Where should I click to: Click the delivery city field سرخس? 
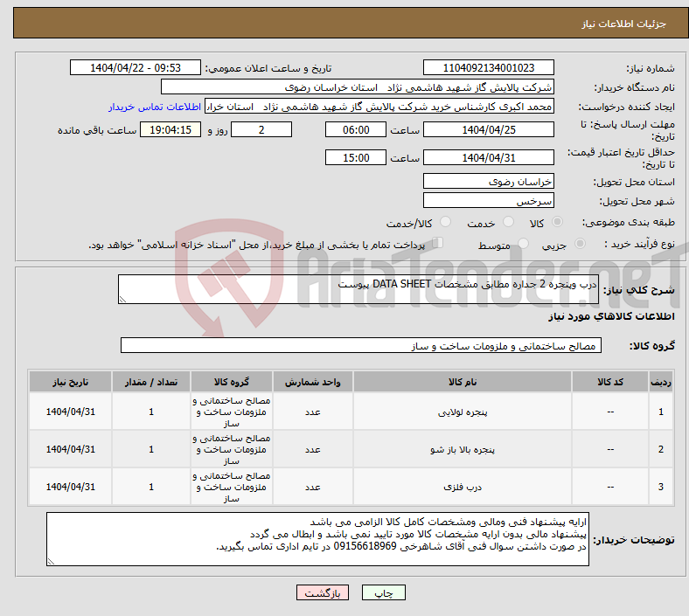(x=488, y=201)
